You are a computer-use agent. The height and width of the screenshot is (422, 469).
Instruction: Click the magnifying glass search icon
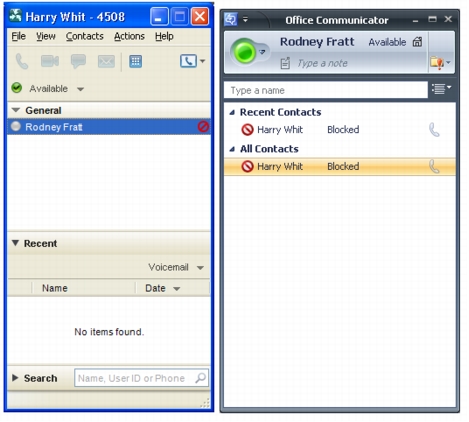coord(201,378)
